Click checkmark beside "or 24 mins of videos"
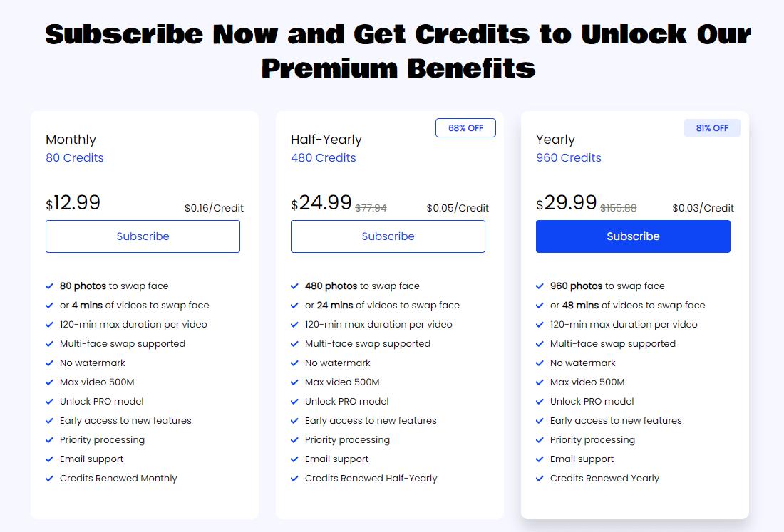Viewport: 784px width, 532px height. point(295,306)
